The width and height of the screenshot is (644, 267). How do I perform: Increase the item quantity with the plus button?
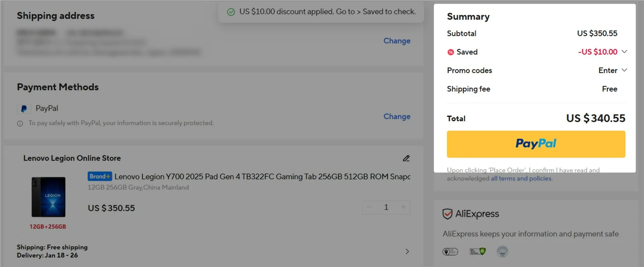[404, 207]
